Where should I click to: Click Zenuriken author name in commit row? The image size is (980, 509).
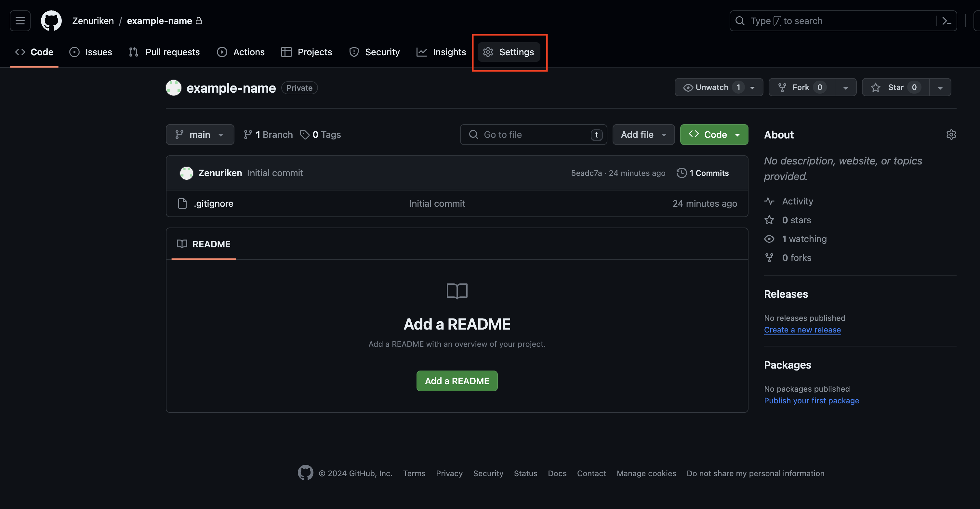click(220, 173)
